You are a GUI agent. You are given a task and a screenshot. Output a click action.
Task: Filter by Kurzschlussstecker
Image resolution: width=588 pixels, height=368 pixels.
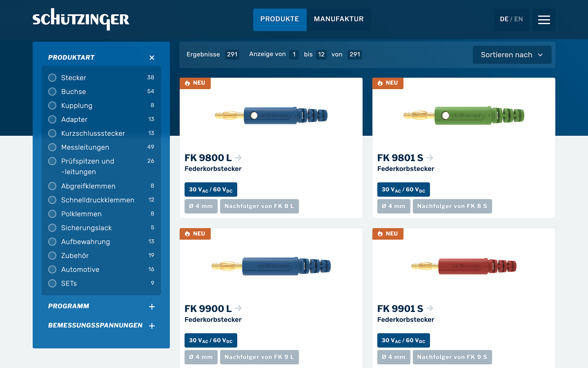[x=52, y=133]
